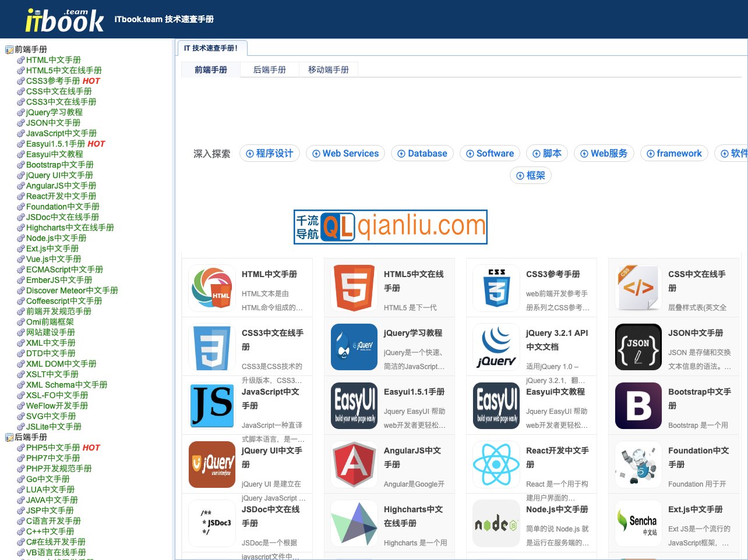Viewport: 748px width, 560px height.
Task: Click the HTML5 shield logo icon
Action: (354, 287)
